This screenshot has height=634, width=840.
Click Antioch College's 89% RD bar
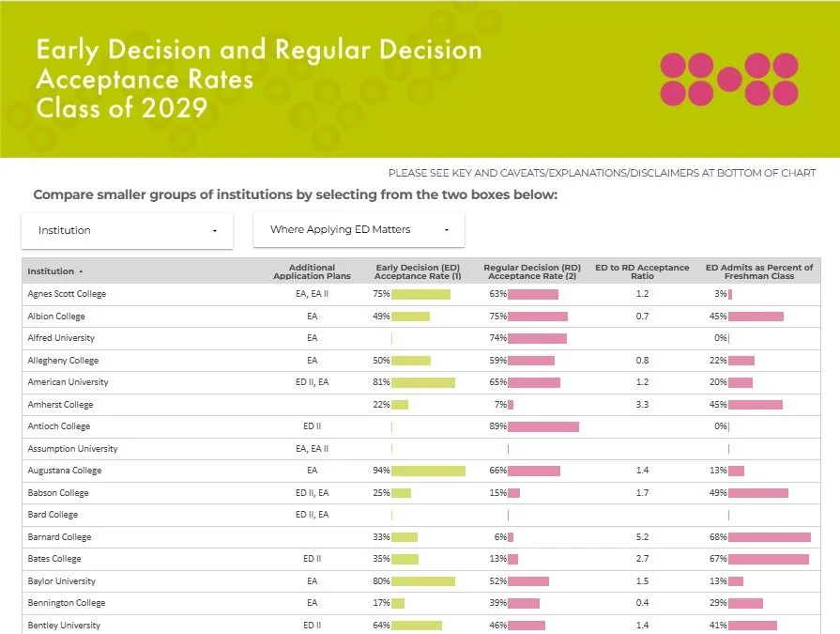pos(543,426)
